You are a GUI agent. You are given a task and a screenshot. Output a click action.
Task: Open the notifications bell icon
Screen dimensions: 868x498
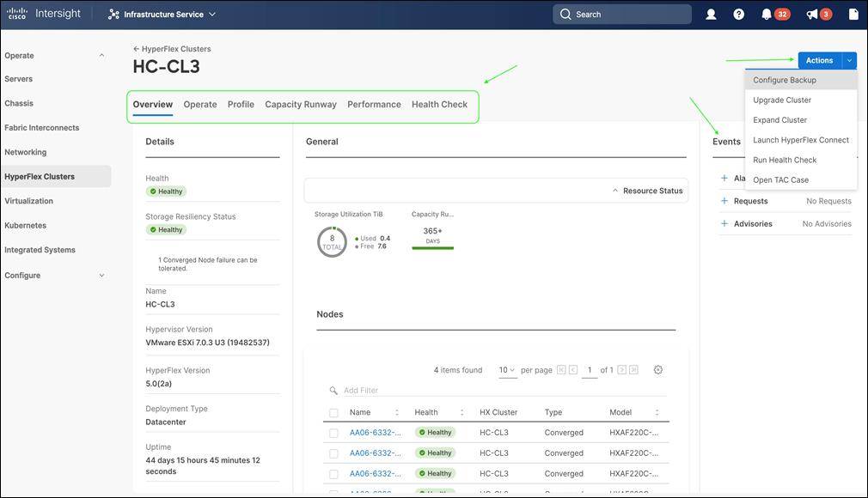point(767,14)
